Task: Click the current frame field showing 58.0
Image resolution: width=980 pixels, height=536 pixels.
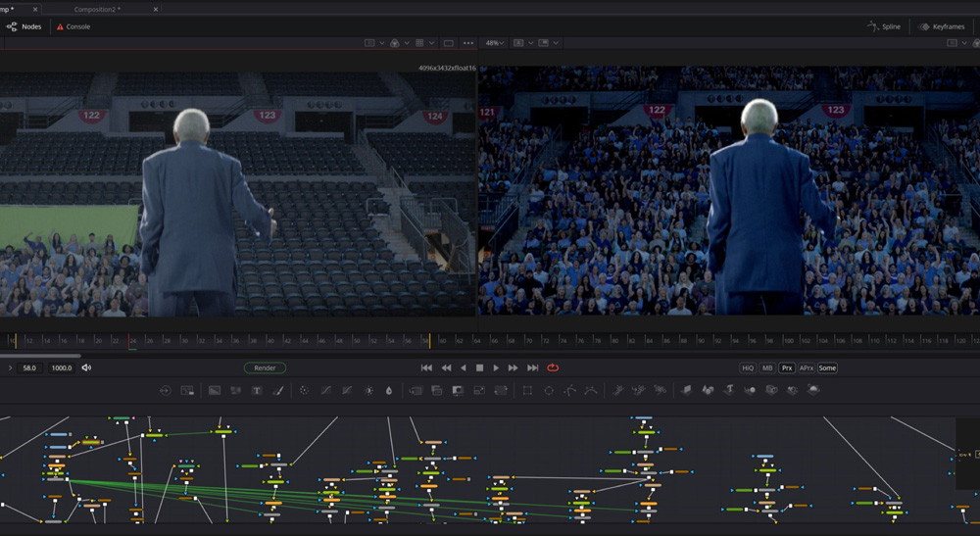Action: click(29, 367)
